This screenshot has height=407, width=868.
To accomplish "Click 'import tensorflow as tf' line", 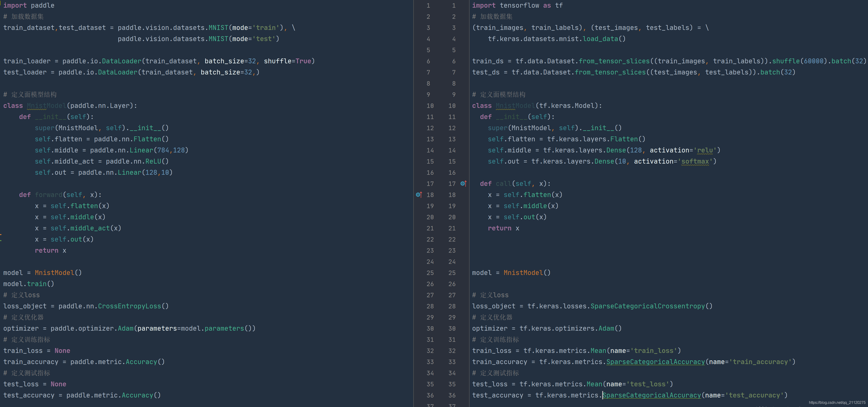I will click(517, 5).
